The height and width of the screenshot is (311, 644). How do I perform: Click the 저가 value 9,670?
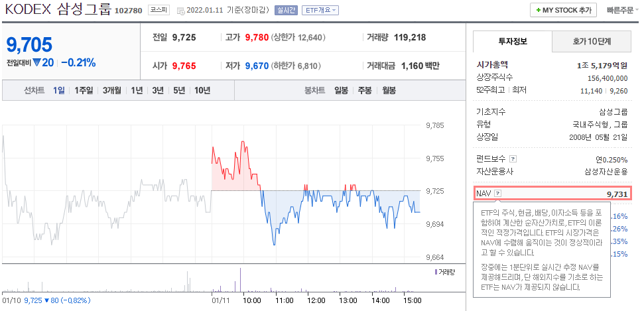click(x=257, y=66)
